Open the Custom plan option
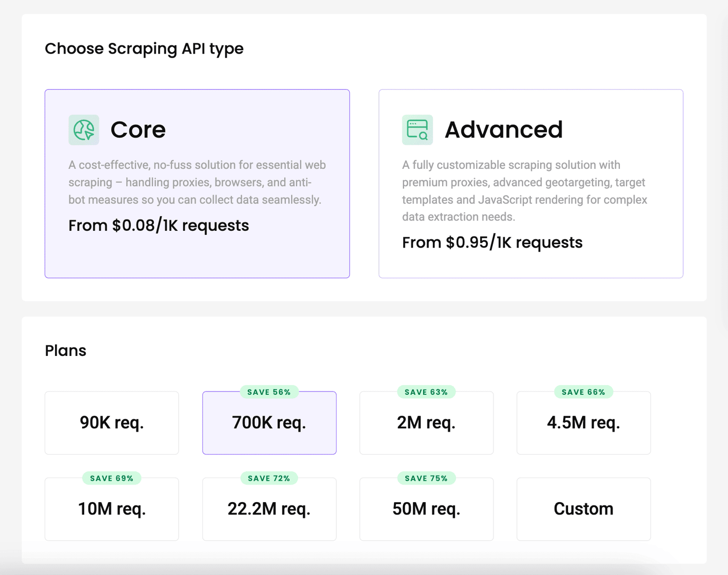 [583, 509]
